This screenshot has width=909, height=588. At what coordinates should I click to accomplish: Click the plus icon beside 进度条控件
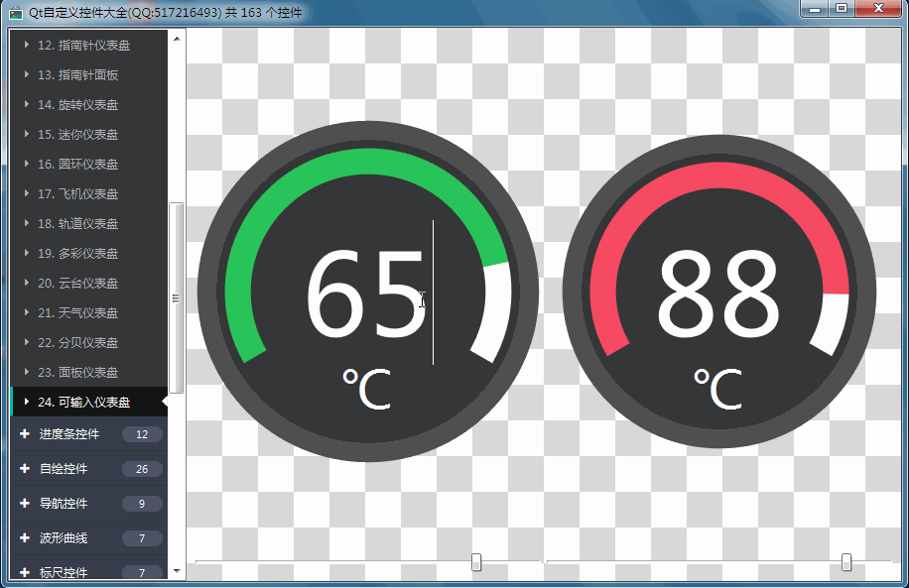(x=25, y=434)
